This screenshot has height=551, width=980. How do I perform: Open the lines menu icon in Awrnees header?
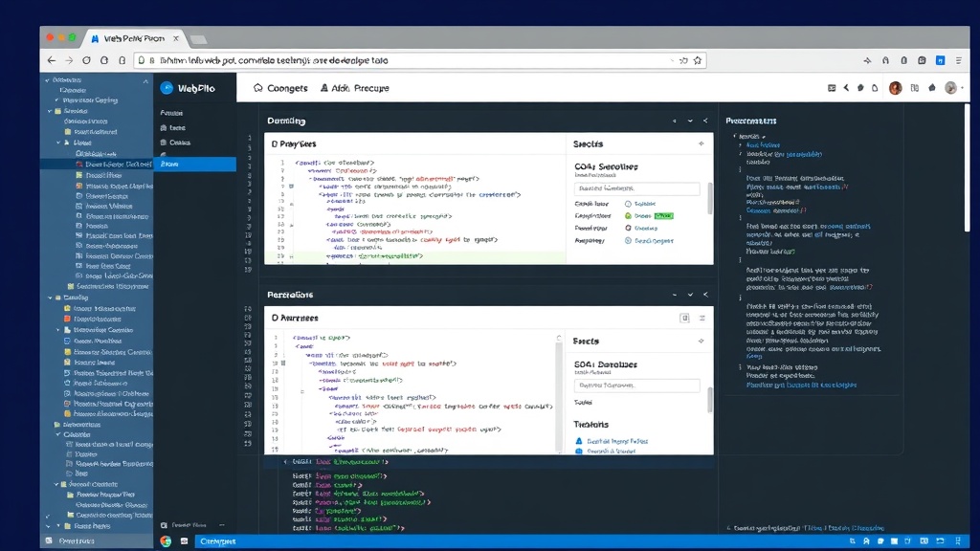point(702,318)
